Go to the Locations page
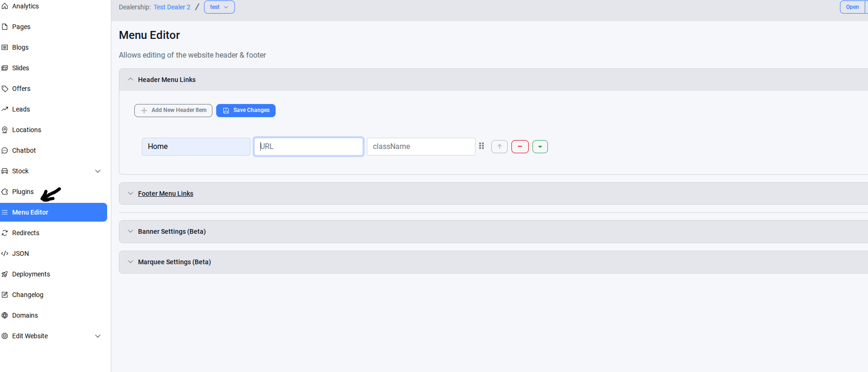This screenshot has width=868, height=372. (x=27, y=130)
